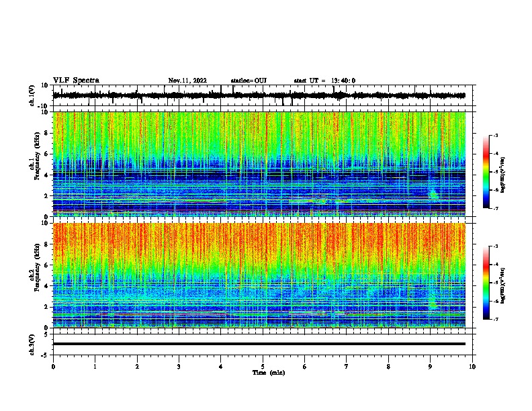Click time-axis tick label "5"

[x=263, y=367]
